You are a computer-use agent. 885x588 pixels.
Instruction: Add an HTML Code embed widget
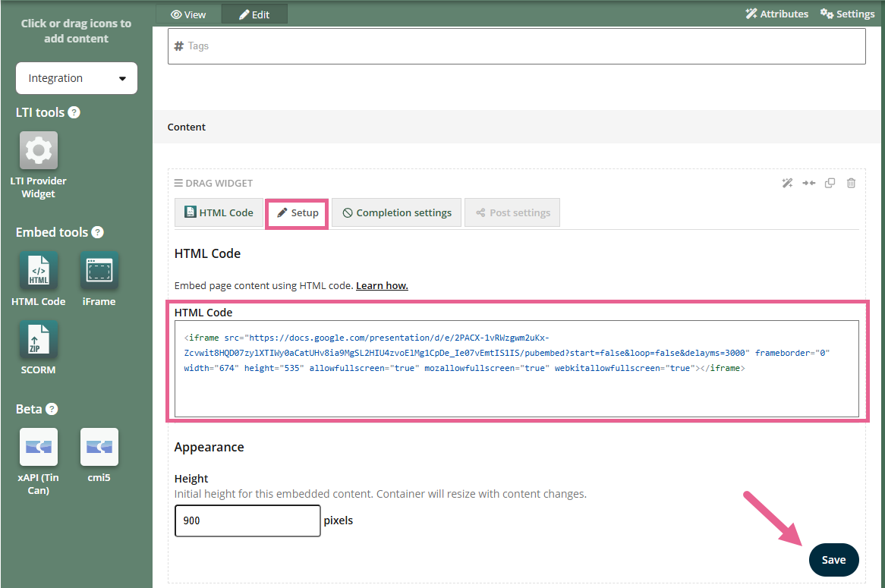pos(39,272)
